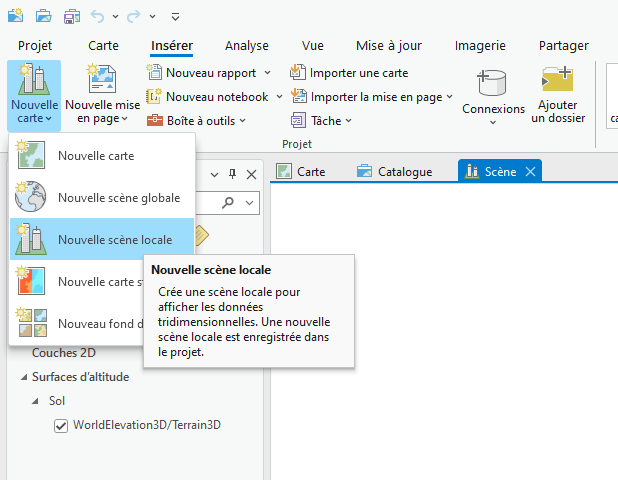618x480 pixels.
Task: Collapse the Surfaces d'altitude tree group
Action: 22,377
